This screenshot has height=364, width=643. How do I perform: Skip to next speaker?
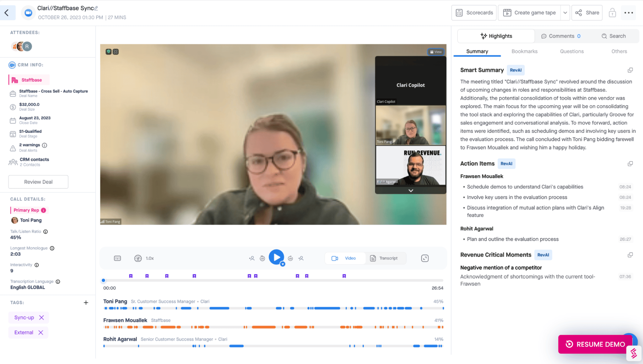click(x=301, y=259)
